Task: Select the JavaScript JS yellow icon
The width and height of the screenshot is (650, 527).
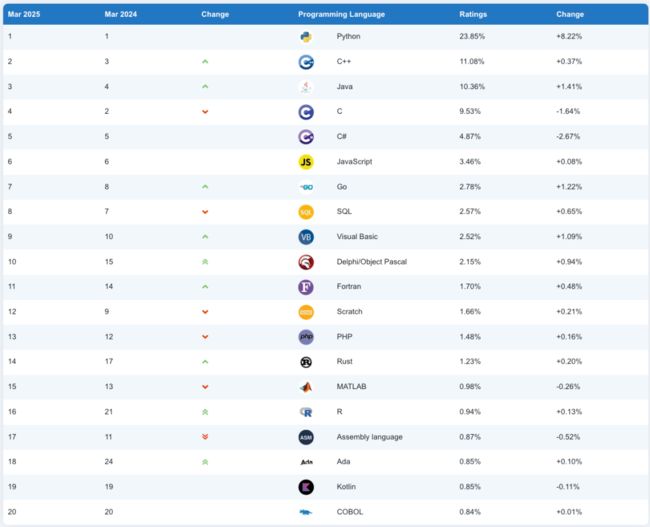Action: 306,162
